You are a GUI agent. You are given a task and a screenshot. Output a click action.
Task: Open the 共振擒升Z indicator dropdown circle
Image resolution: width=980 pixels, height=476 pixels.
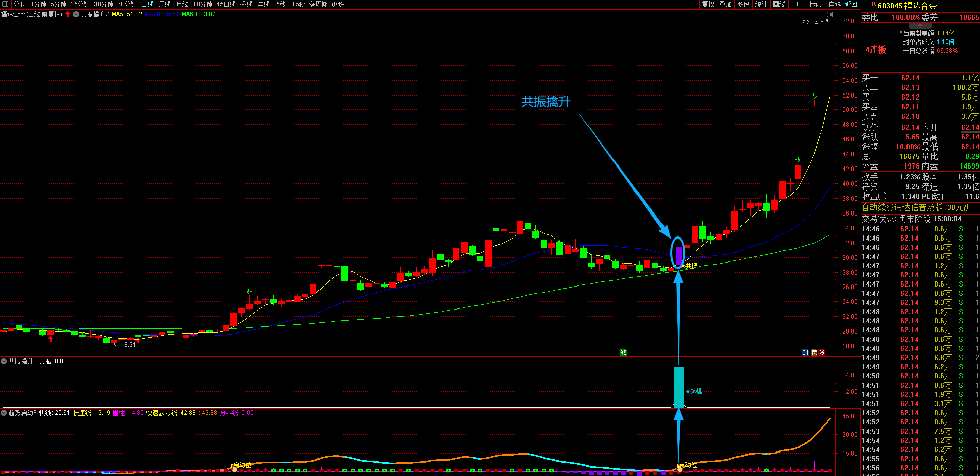tap(76, 14)
